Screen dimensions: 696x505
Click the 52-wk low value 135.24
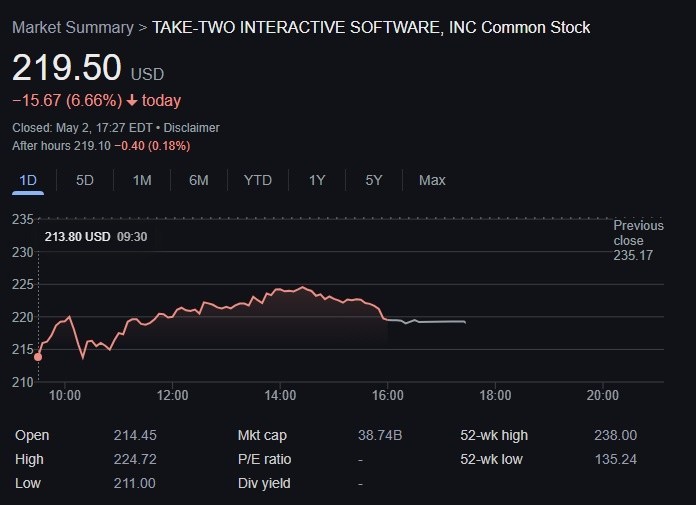click(616, 459)
